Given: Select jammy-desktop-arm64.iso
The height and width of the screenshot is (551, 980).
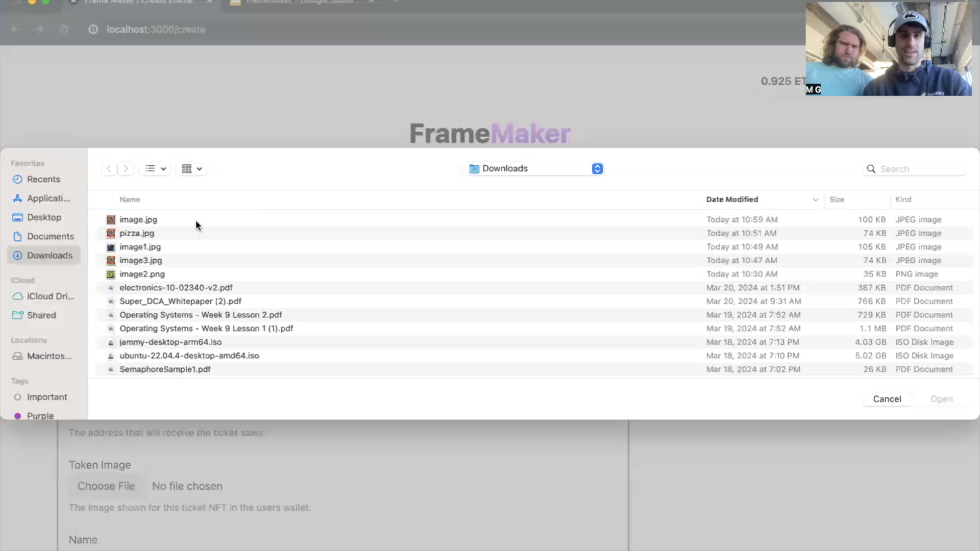Looking at the screenshot, I should coord(534,342).
